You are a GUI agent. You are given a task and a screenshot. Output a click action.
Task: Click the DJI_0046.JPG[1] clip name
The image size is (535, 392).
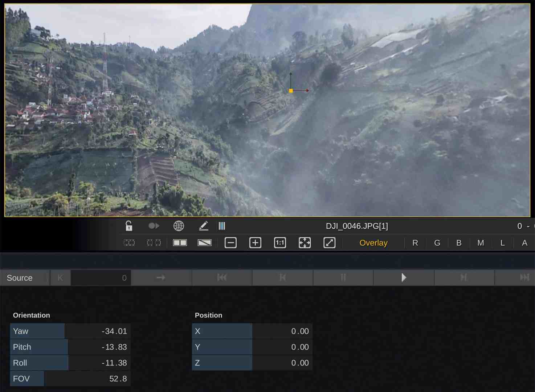(x=357, y=226)
